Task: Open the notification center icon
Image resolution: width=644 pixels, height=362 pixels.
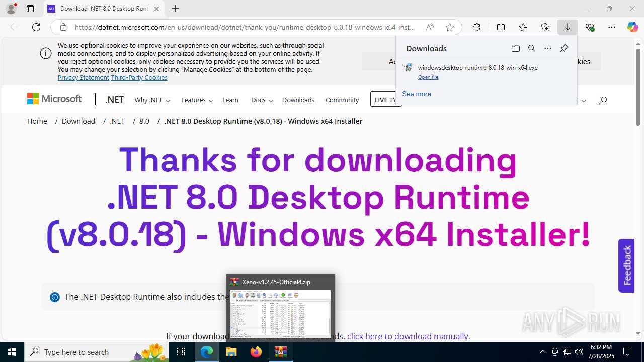Action: tap(627, 352)
